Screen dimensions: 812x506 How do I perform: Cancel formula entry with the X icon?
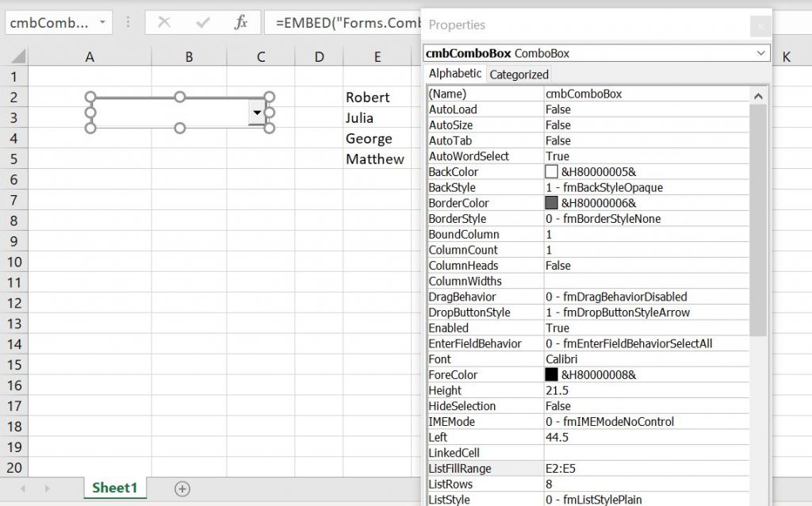point(166,23)
